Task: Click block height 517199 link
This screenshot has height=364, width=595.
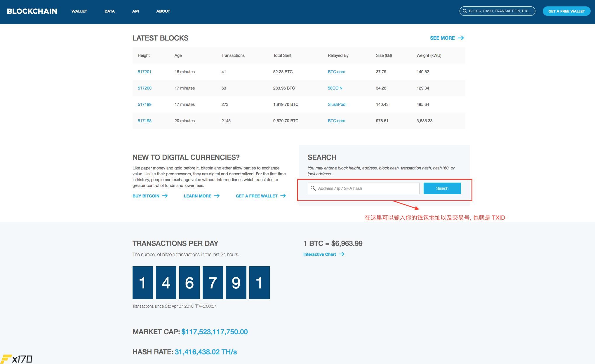Action: coord(144,104)
